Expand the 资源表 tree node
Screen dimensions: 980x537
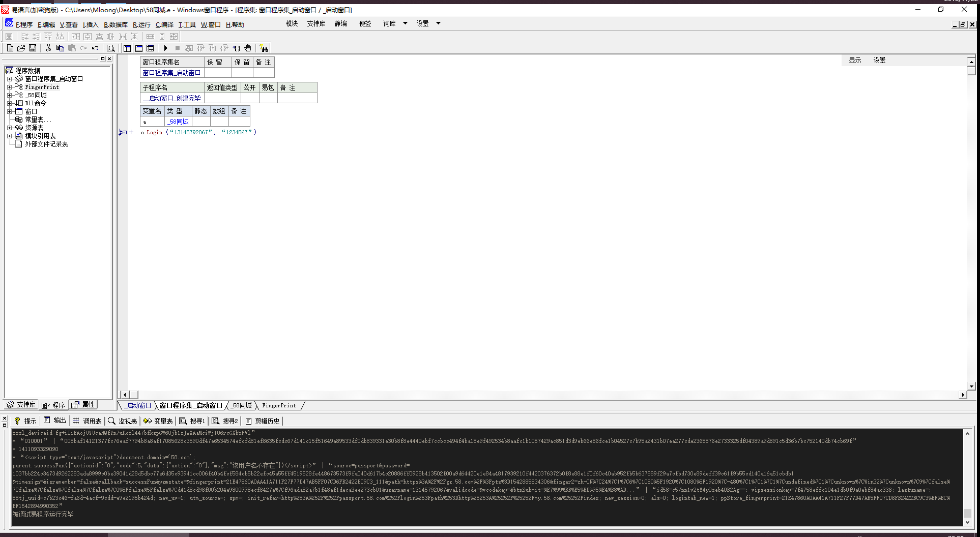(x=9, y=128)
